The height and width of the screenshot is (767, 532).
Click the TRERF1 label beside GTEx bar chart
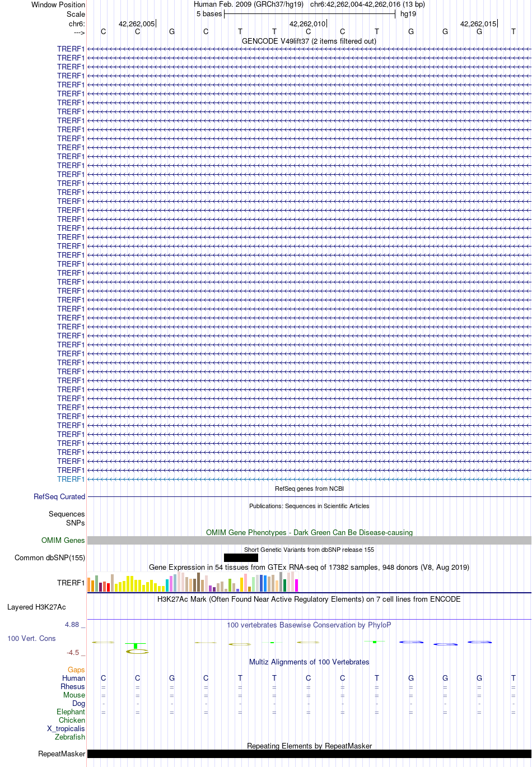tap(71, 583)
